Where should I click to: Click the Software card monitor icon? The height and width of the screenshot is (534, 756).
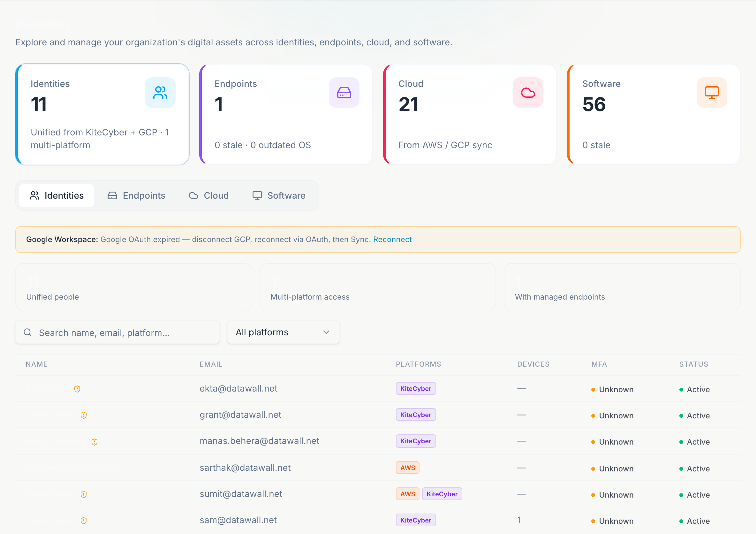pos(712,93)
